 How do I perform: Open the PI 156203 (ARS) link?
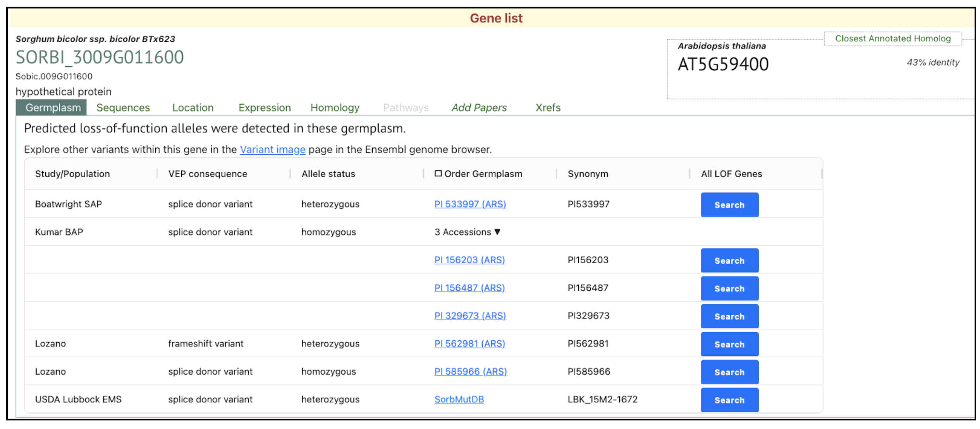point(470,260)
